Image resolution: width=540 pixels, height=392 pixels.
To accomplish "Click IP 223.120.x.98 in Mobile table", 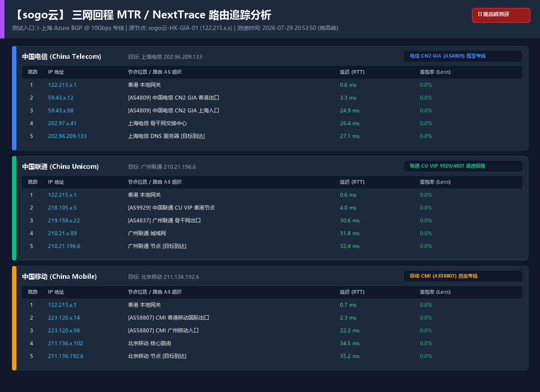I will pos(64,330).
